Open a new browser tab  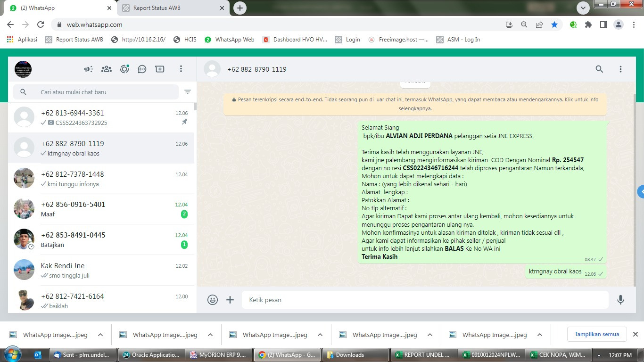[240, 8]
